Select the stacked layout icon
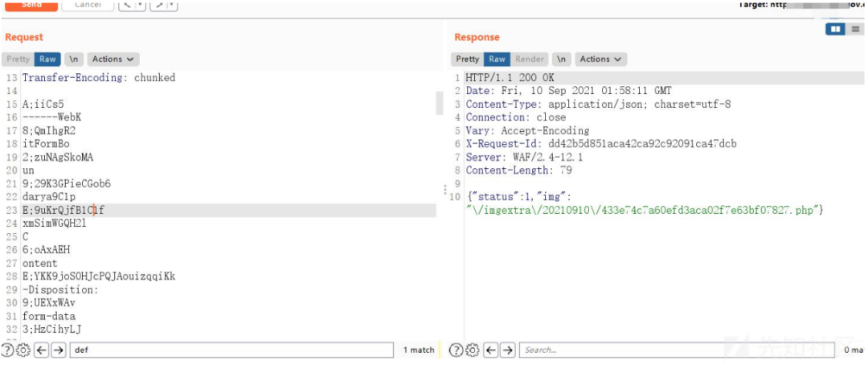This screenshot has width=868, height=365. pyautogui.click(x=855, y=29)
